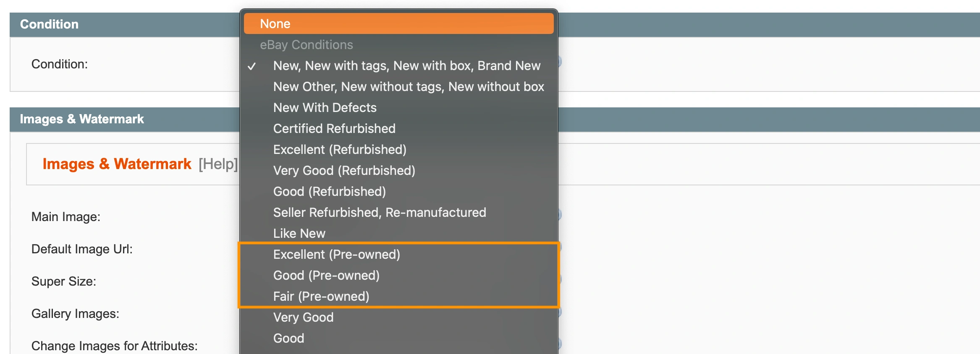
Task: Pick Good (Pre-owned) from dropdown
Action: [x=326, y=276]
